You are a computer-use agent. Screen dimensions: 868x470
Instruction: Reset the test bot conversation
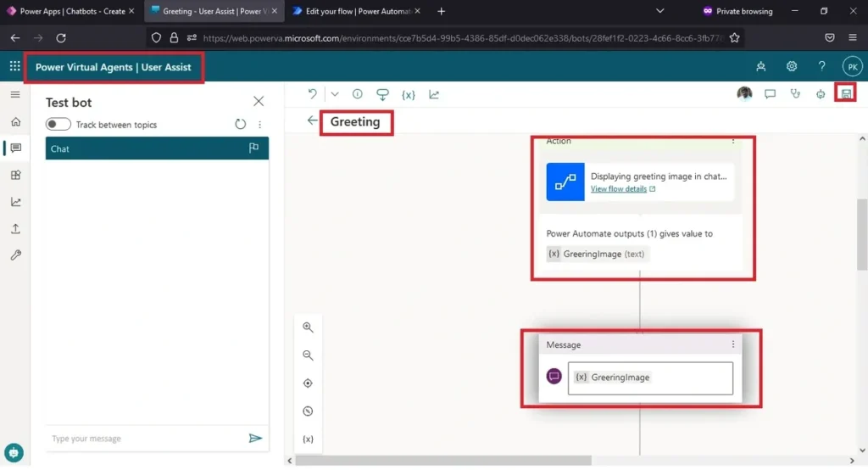[240, 124]
